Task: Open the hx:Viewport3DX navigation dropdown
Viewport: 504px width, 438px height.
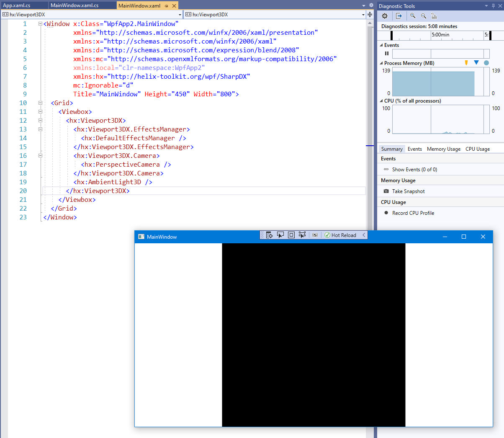Action: pos(180,14)
